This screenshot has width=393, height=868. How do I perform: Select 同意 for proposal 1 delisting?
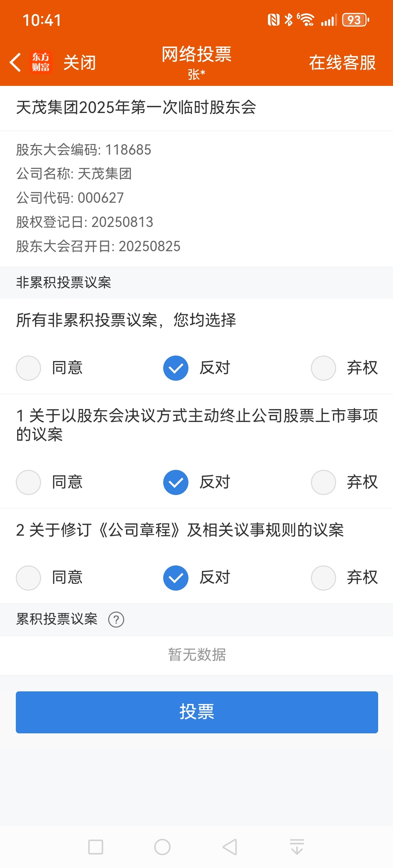[49, 482]
